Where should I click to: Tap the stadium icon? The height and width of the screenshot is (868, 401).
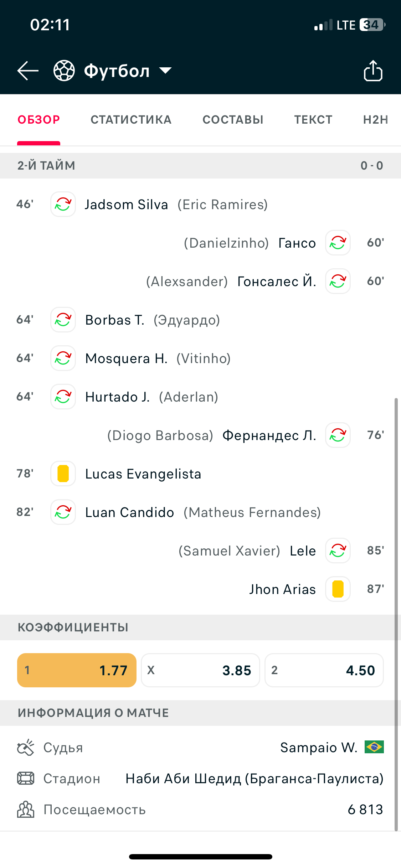(26, 779)
